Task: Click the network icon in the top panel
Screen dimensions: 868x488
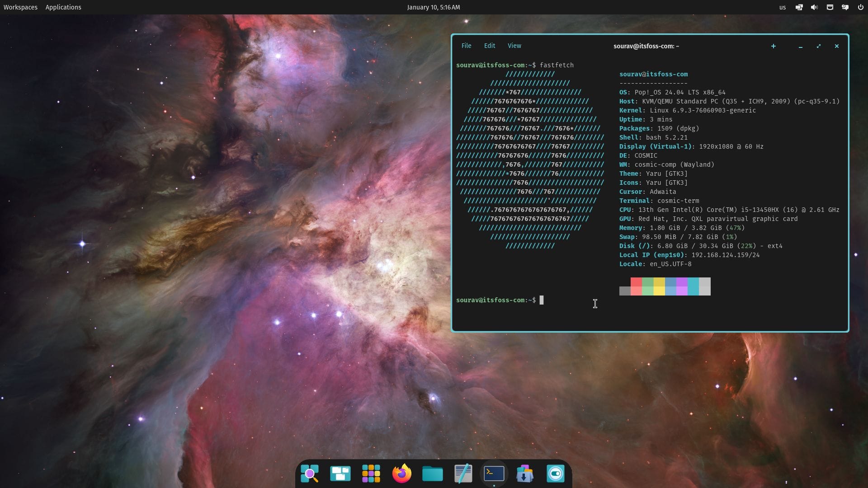Action: point(799,7)
